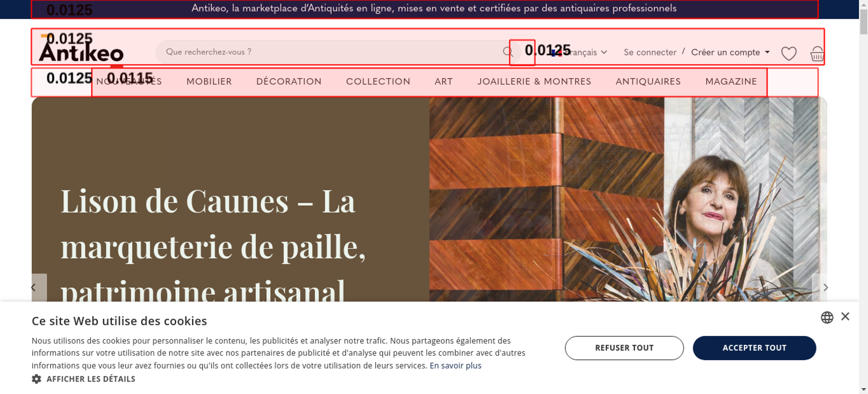This screenshot has width=868, height=394.
Task: Click the gear icon beside Afficher les détails
Action: (x=36, y=379)
